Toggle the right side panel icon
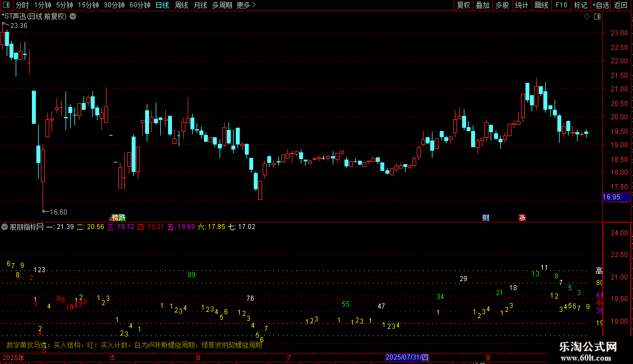The height and width of the screenshot is (364, 633). click(x=597, y=17)
